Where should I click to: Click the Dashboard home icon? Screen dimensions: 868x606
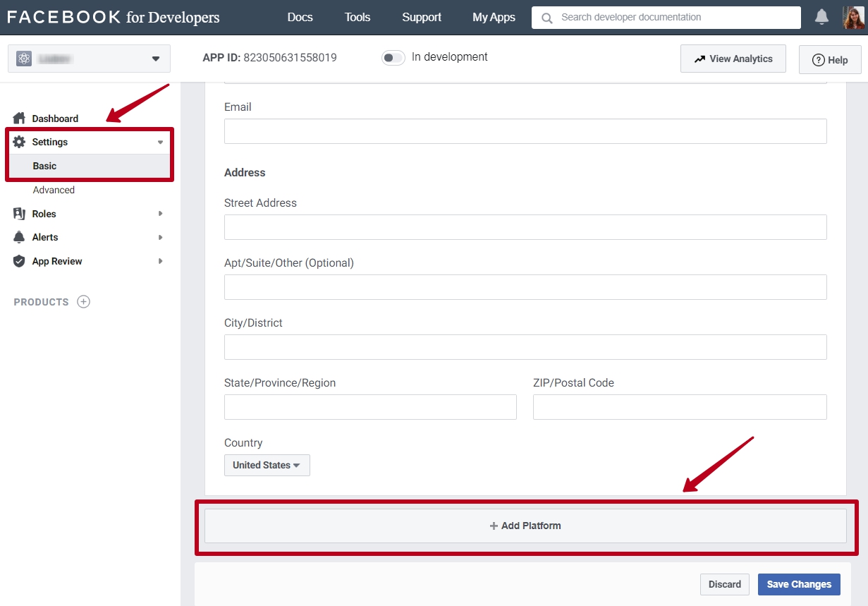19,119
